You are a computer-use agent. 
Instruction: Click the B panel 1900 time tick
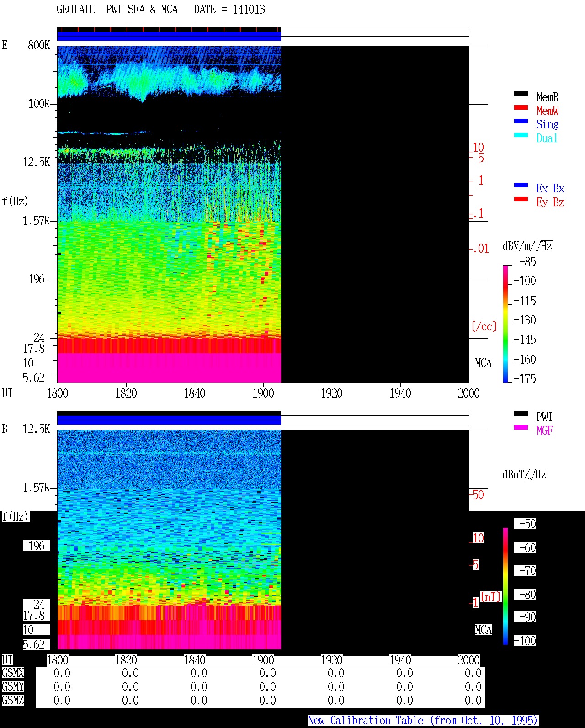coord(263,660)
